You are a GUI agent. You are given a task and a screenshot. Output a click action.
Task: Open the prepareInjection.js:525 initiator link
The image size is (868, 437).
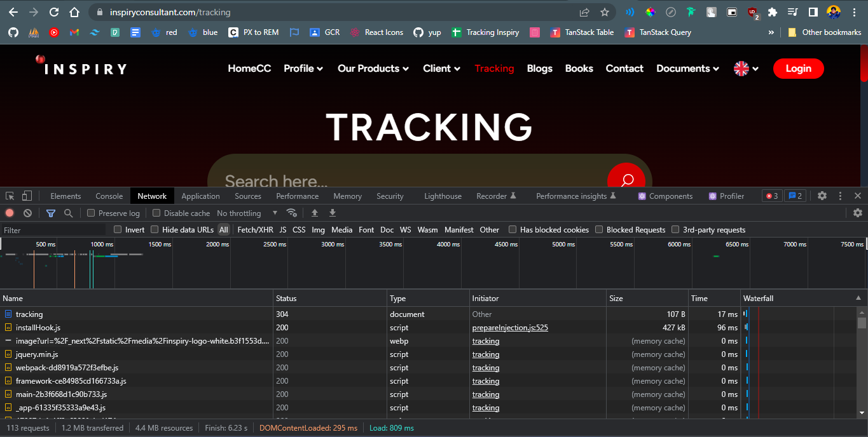[510, 328]
